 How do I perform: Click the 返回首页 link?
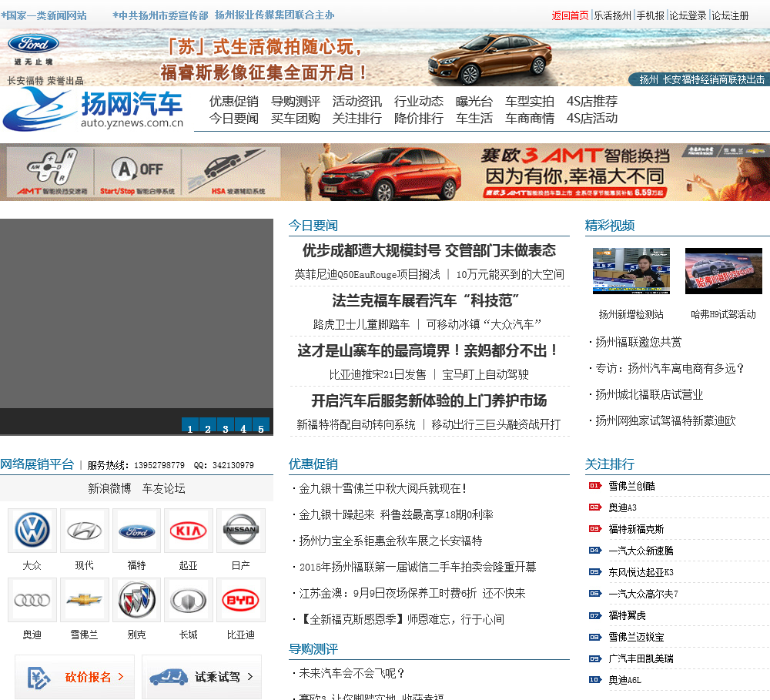click(x=570, y=15)
